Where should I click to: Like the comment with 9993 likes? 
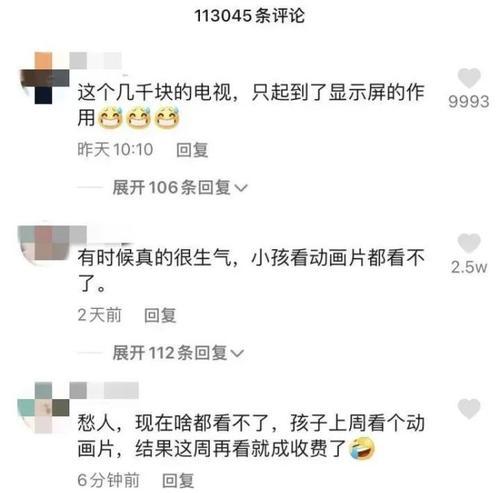[469, 78]
